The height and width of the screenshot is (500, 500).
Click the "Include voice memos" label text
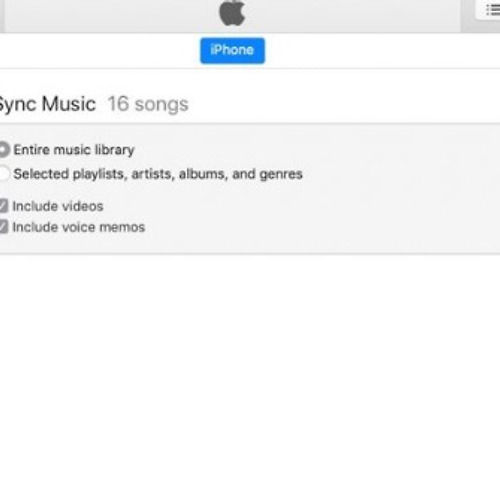tap(79, 227)
